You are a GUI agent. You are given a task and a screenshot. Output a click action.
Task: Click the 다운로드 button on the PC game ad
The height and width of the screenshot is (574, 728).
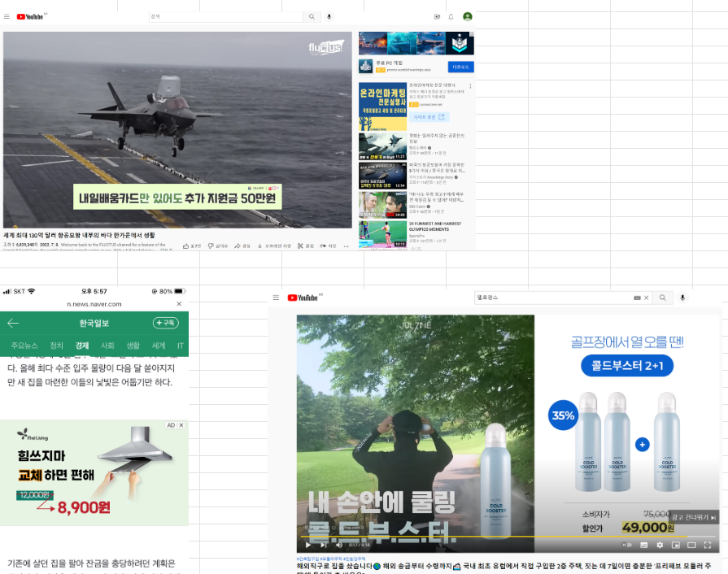tap(461, 67)
